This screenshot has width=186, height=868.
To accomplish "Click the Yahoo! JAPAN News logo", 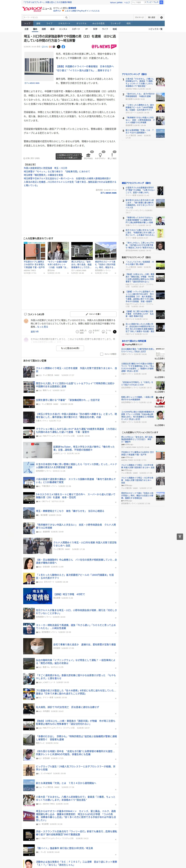I will click(x=37, y=9).
